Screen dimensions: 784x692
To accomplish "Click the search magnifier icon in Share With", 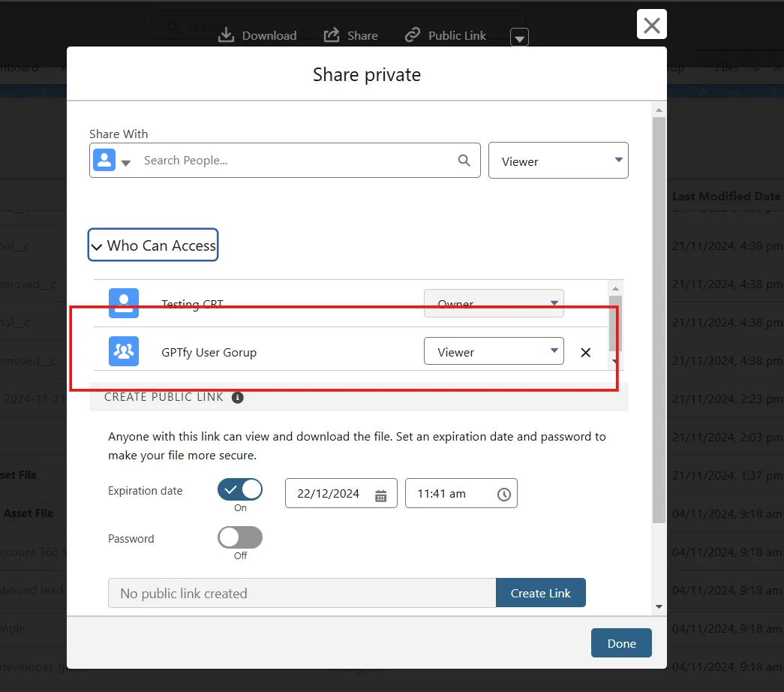I will coord(464,160).
